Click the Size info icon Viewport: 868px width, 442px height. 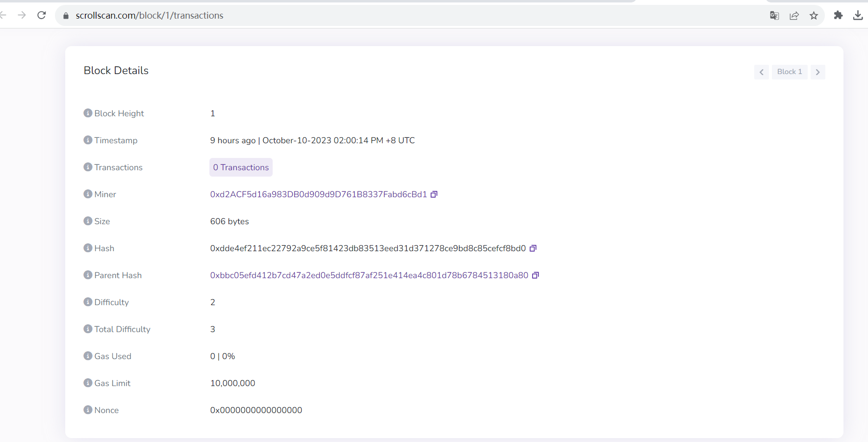tap(88, 221)
